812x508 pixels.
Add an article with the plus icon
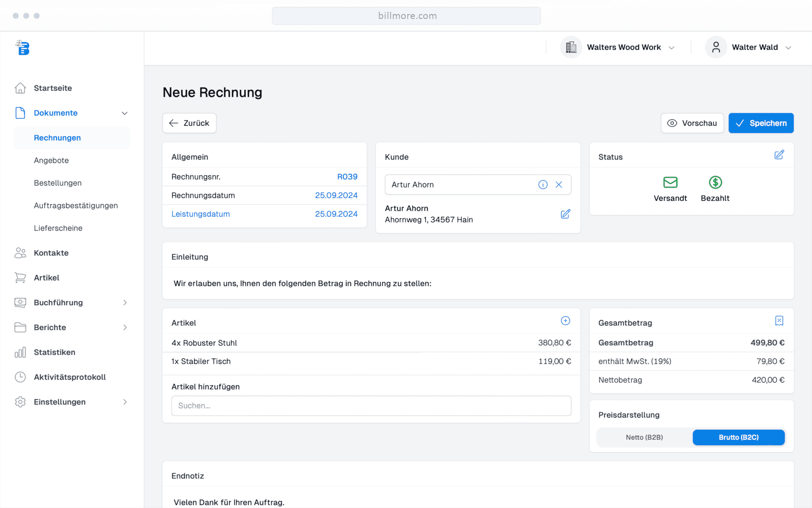pos(565,321)
